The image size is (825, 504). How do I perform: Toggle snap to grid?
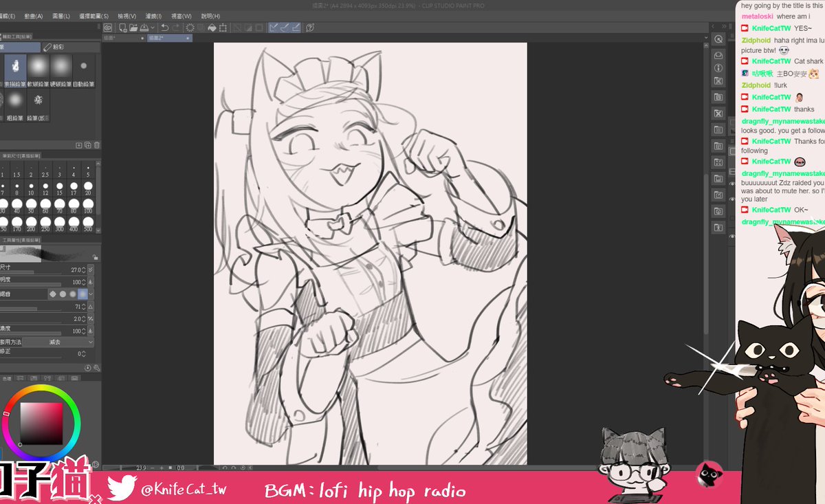[296, 28]
